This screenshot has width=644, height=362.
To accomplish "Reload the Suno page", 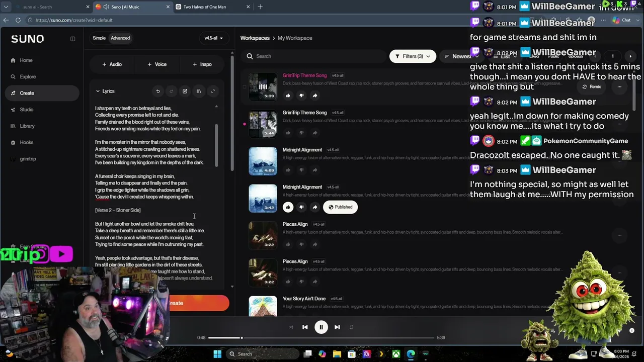I will point(18,20).
